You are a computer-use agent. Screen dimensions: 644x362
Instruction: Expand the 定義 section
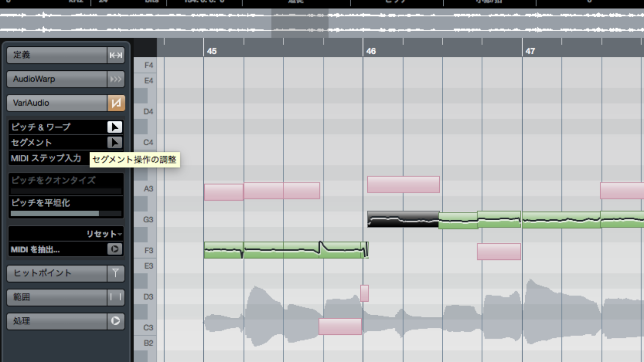(57, 55)
